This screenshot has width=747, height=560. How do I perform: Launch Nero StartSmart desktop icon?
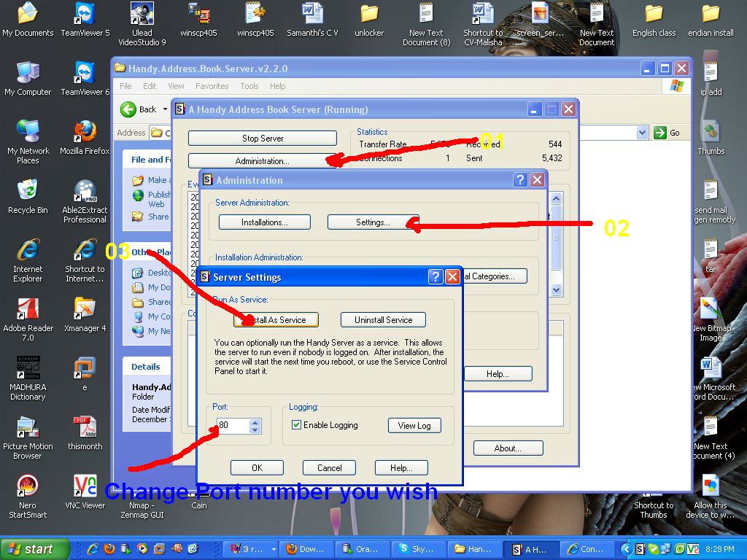(28, 497)
